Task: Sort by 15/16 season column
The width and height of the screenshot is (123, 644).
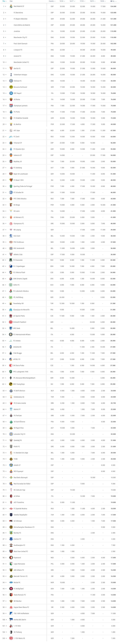Action: 62,1
